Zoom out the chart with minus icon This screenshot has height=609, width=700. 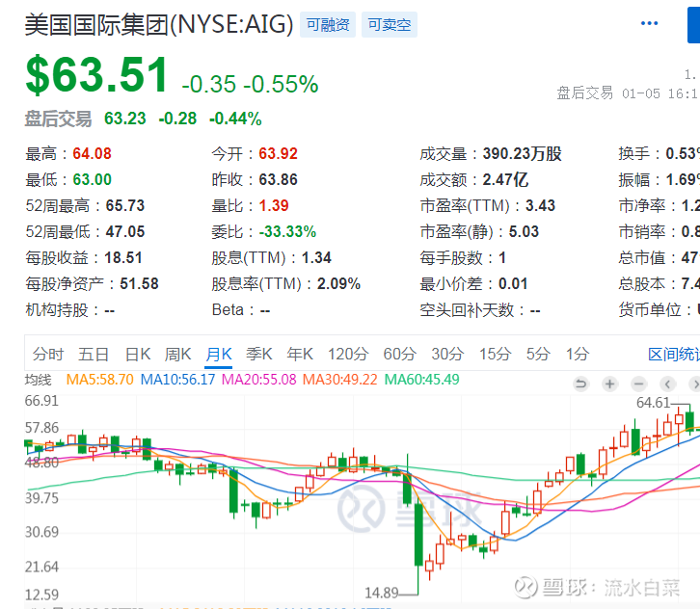pos(639,384)
